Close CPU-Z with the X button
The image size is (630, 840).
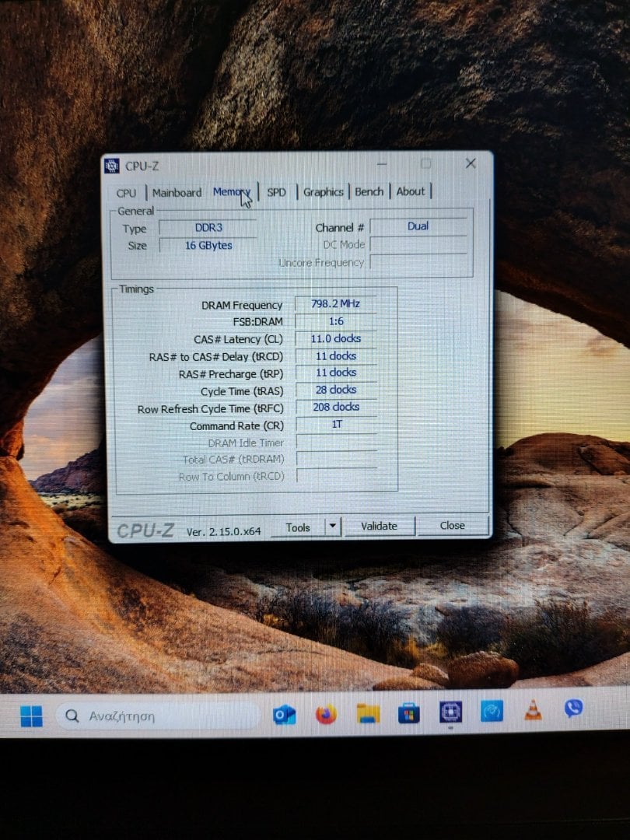click(471, 163)
